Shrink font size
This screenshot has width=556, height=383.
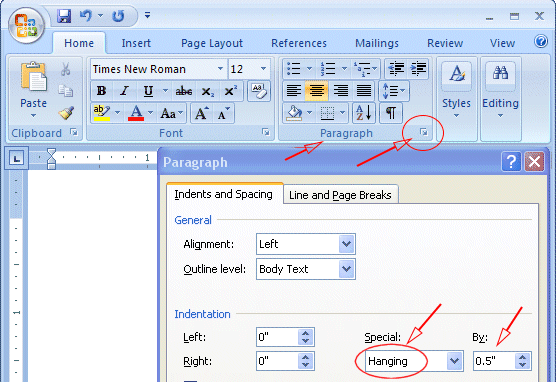pyautogui.click(x=223, y=113)
